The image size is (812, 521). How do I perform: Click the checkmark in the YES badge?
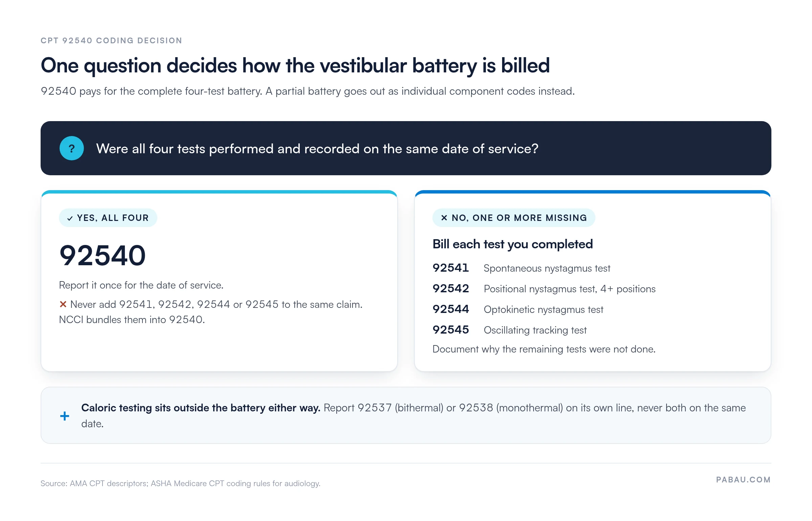pos(70,218)
